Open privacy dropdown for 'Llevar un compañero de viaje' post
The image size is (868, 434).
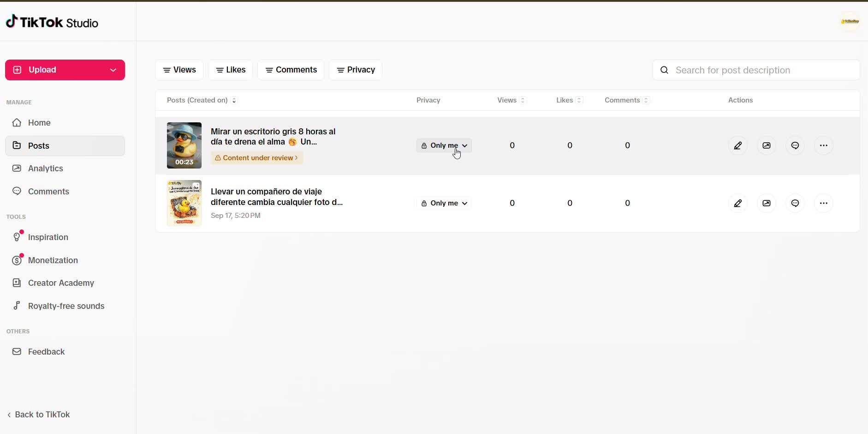(x=444, y=203)
